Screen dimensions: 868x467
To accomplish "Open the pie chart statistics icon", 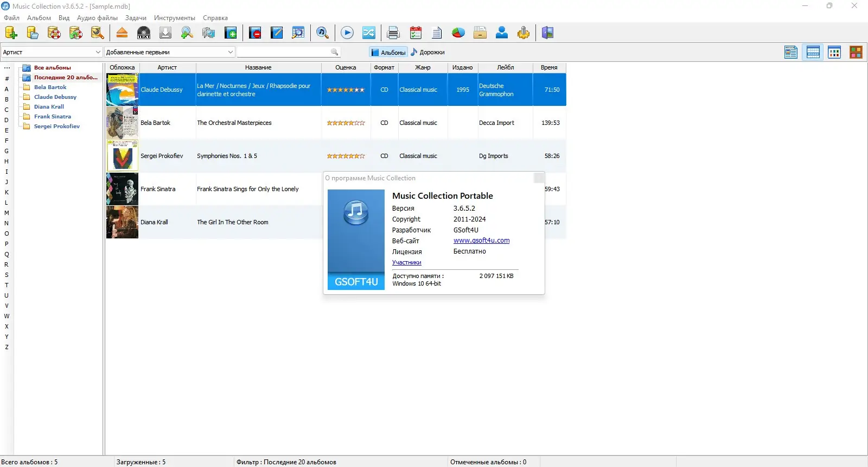I will [x=458, y=33].
